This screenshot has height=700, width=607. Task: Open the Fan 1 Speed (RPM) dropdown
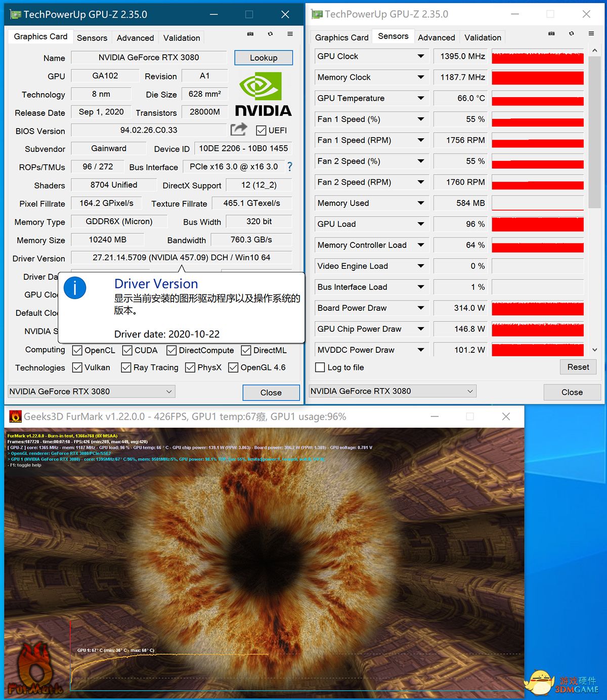[x=421, y=140]
